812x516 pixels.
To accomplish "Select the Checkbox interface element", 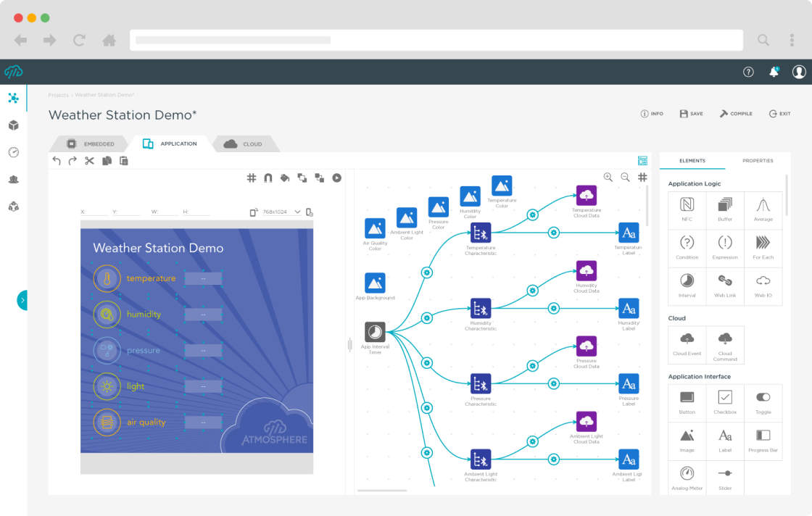I will point(725,402).
